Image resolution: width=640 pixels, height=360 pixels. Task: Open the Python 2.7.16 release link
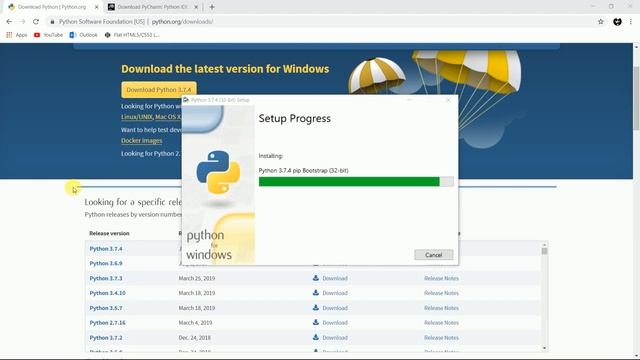(x=107, y=323)
